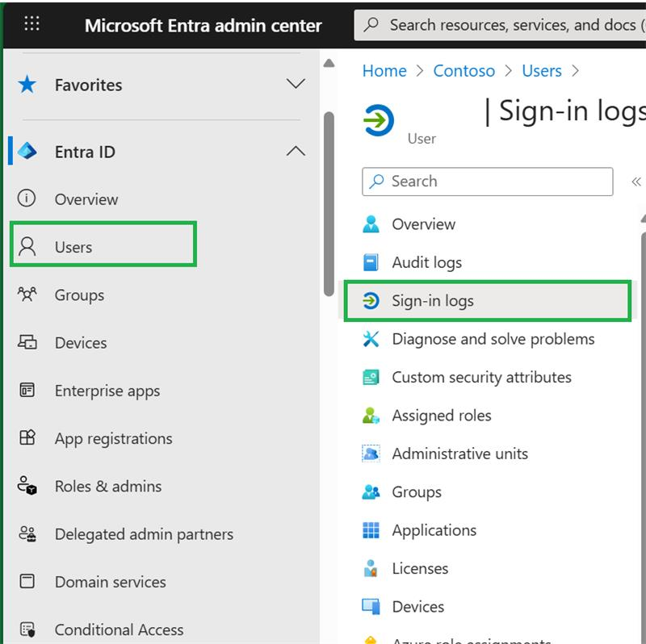Click the App registrations icon
Screen dimensions: 646x644
pos(27,437)
